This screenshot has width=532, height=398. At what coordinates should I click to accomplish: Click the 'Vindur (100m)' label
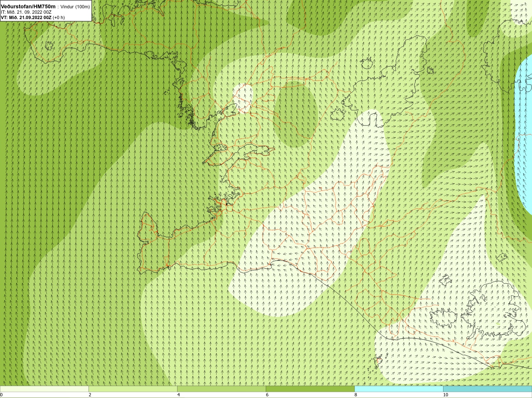(75, 7)
